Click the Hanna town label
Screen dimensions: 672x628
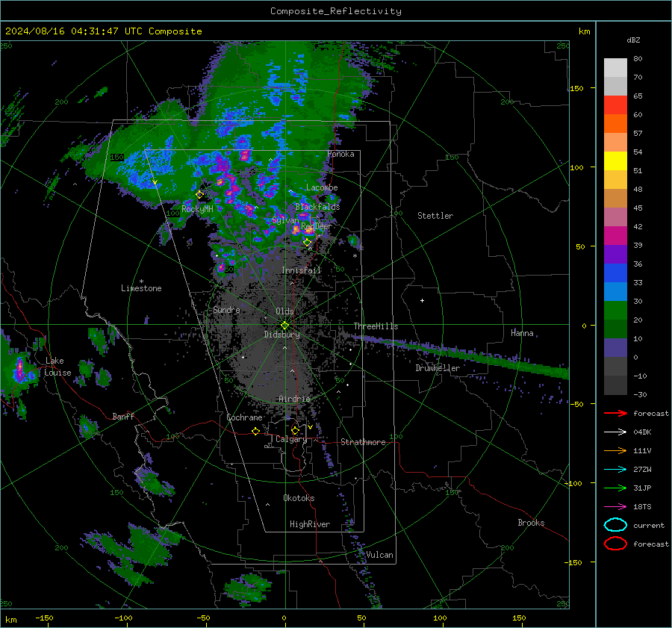(x=522, y=333)
